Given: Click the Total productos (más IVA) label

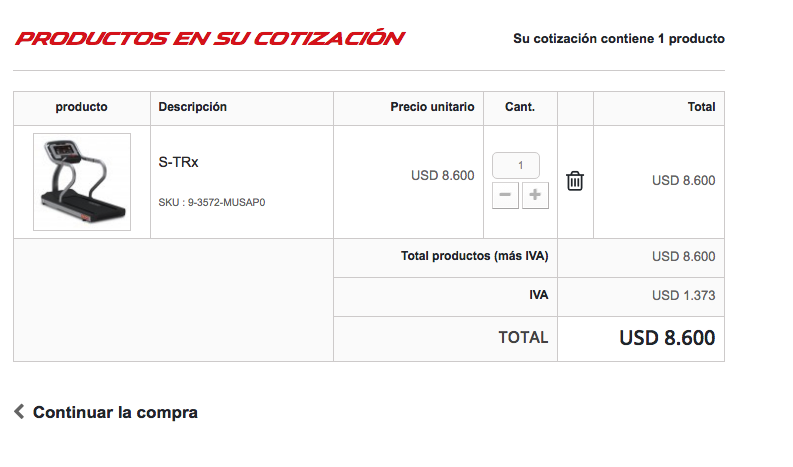Looking at the screenshot, I should pos(474,256).
